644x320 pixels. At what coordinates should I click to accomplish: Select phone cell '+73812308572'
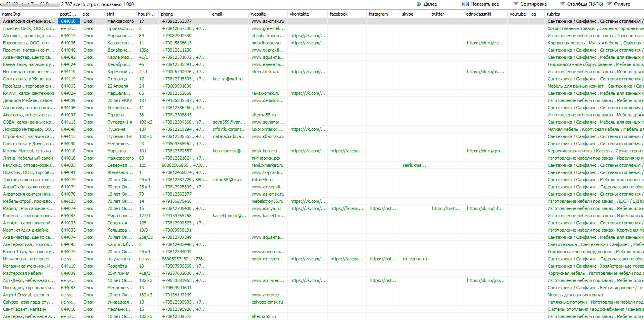click(184, 316)
